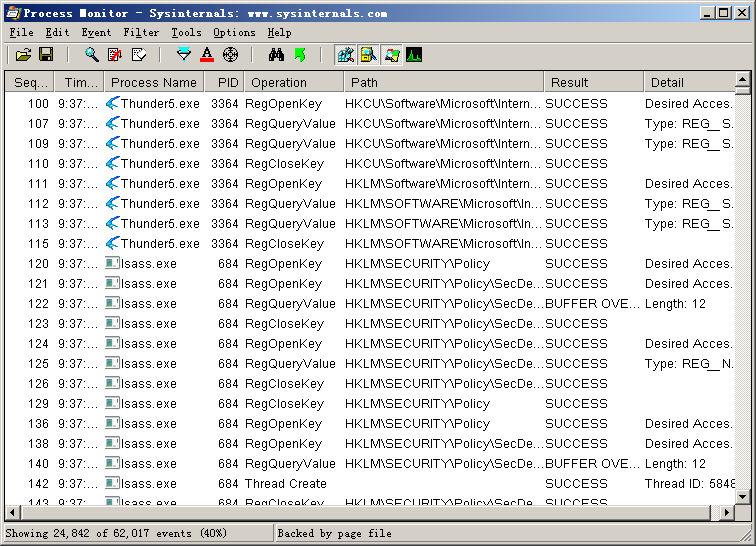Toggle Show Registry Activity toolbar button
The image size is (756, 546).
point(345,55)
